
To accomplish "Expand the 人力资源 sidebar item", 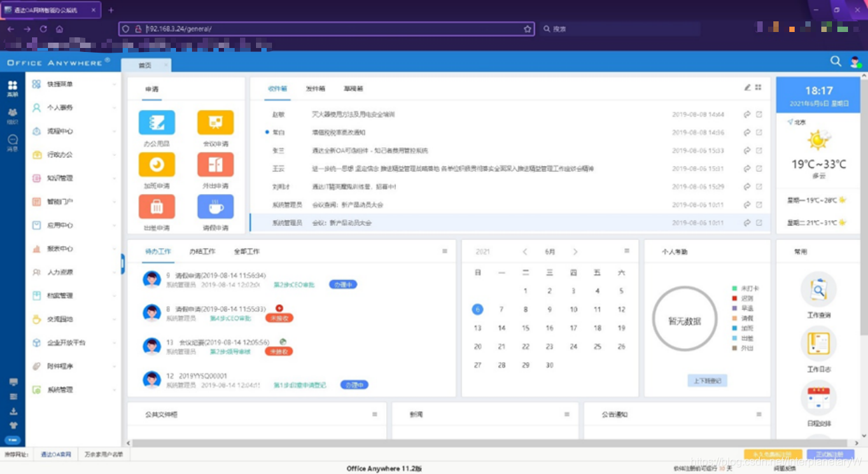I will pos(73,272).
